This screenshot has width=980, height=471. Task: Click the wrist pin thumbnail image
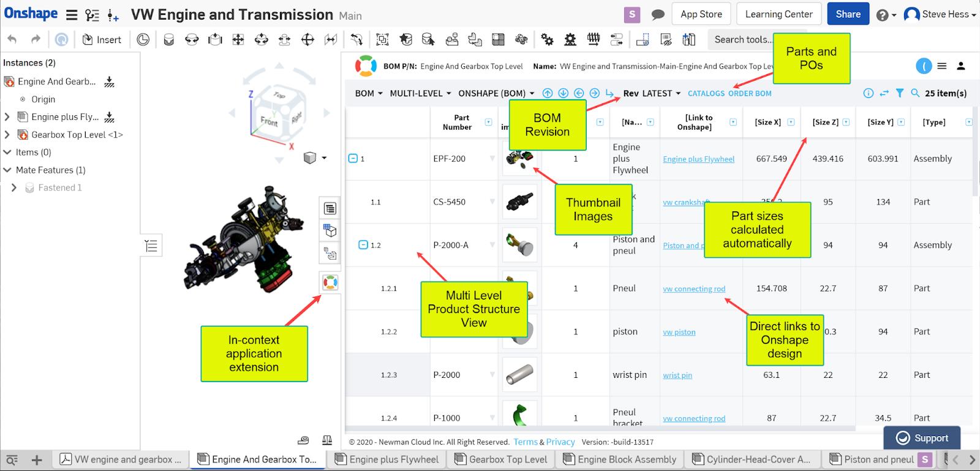coord(519,374)
